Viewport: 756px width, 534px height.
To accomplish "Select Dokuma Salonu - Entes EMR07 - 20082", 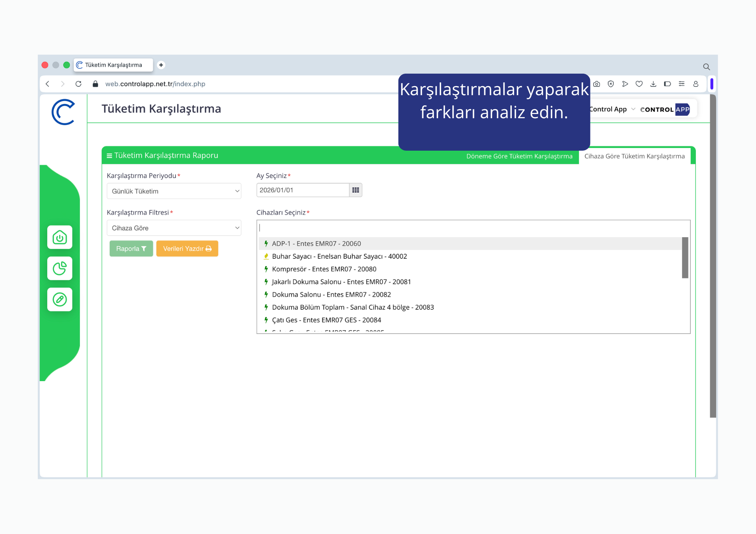I will [x=470, y=295].
